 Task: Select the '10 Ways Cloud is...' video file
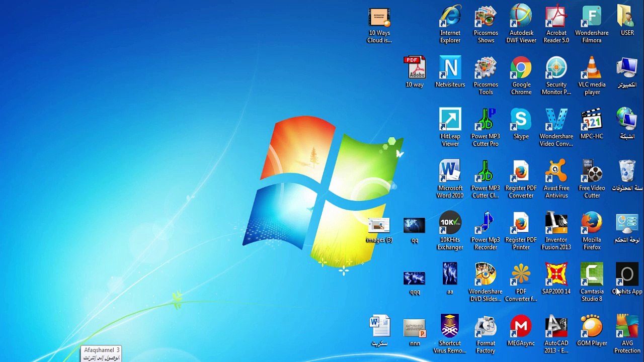click(379, 25)
